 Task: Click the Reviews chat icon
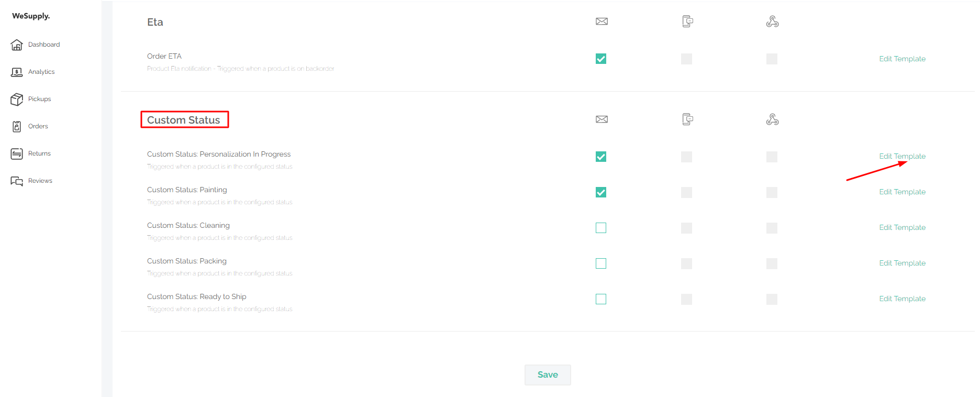pos(17,181)
